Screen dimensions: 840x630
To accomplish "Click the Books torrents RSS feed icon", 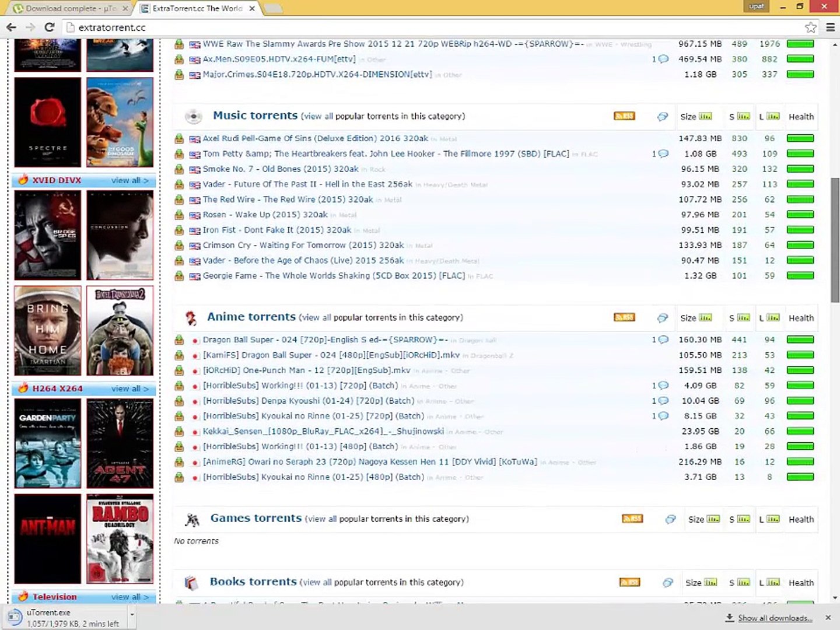I will (629, 582).
